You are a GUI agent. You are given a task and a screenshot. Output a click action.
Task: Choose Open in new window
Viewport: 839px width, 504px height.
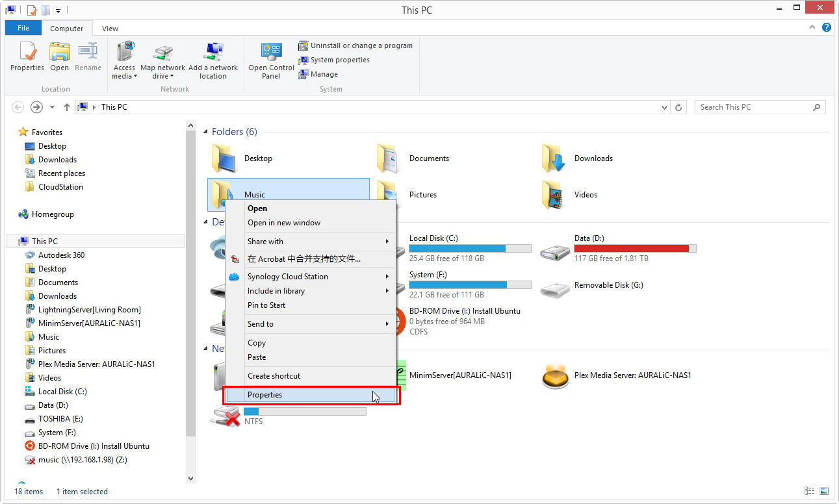click(311, 223)
